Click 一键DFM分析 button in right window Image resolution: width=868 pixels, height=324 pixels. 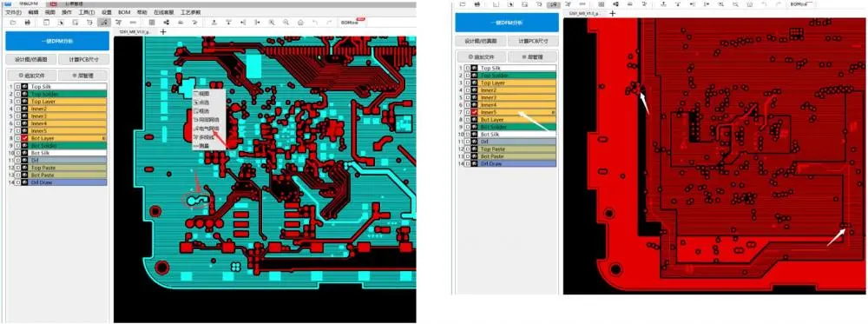pos(507,23)
